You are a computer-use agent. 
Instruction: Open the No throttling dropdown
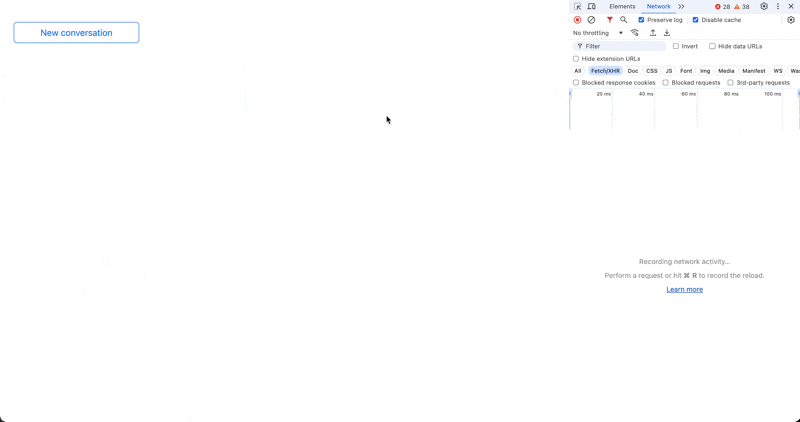click(x=597, y=33)
